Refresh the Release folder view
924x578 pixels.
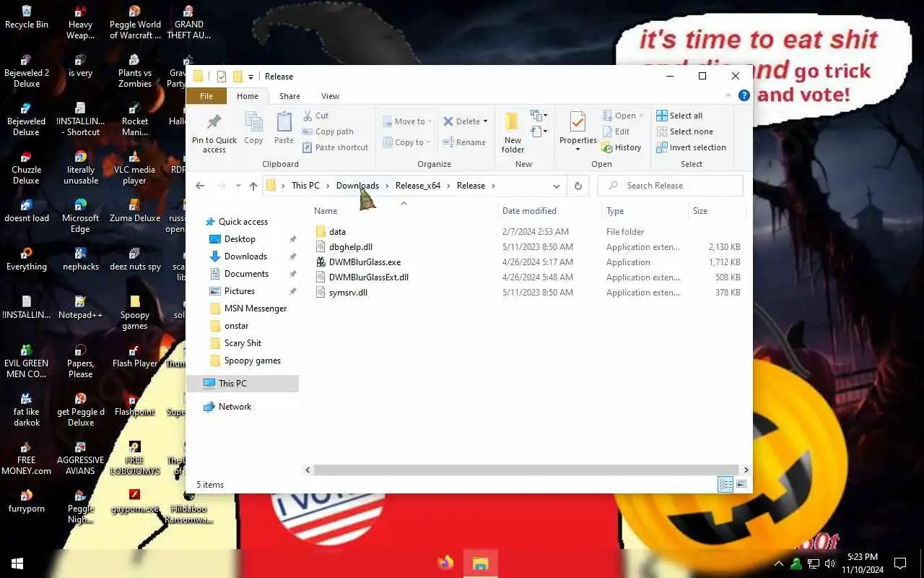point(577,186)
